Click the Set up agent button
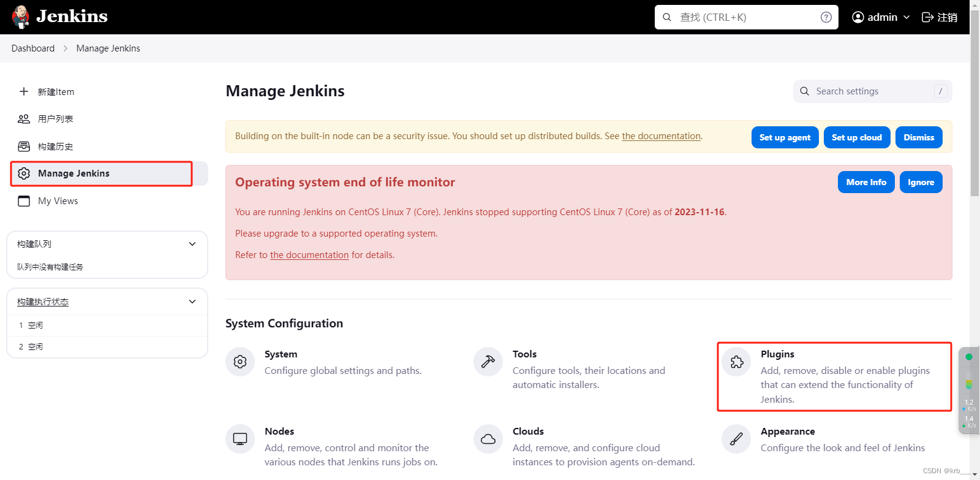Screen dimensions: 980x480 [x=785, y=137]
